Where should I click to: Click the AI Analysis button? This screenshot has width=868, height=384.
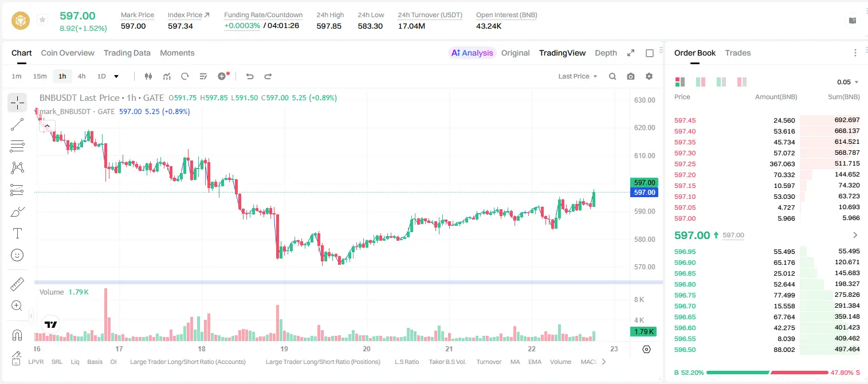pyautogui.click(x=472, y=53)
